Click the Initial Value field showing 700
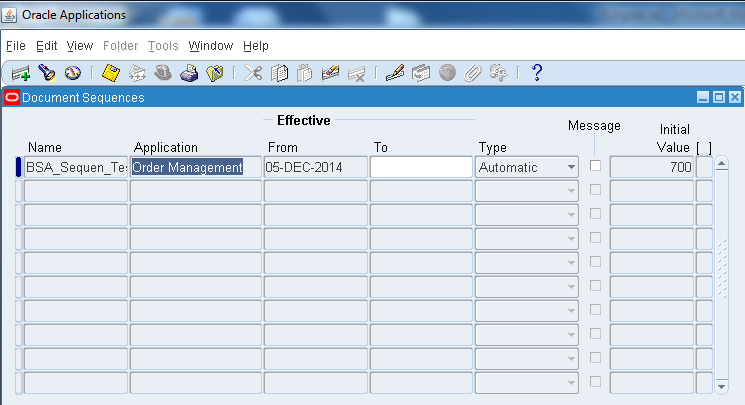 click(651, 167)
